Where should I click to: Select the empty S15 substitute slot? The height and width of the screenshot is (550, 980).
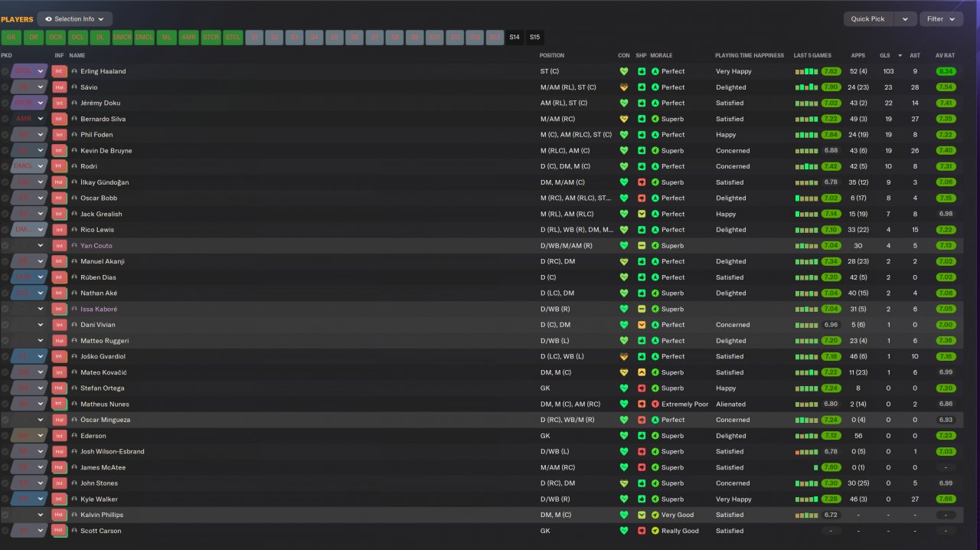(x=534, y=37)
